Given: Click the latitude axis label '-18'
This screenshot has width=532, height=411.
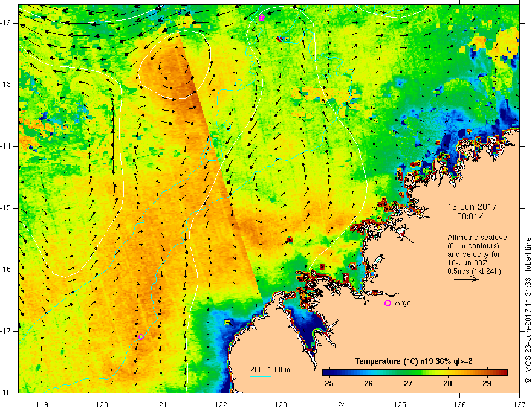Looking at the screenshot, I should pyautogui.click(x=6, y=393).
